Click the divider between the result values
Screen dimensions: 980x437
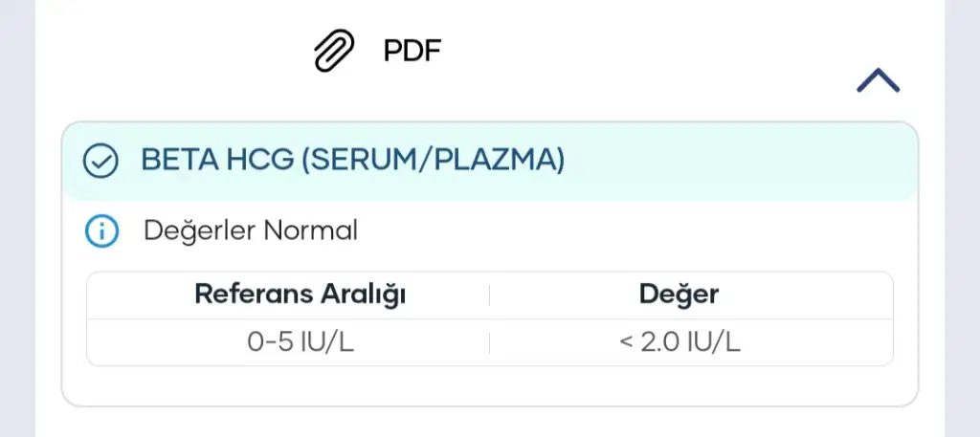[489, 342]
